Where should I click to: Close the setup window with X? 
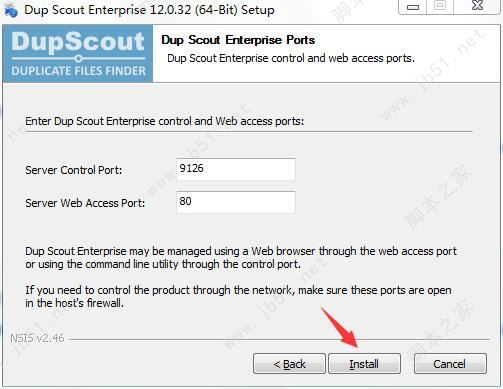click(x=477, y=6)
